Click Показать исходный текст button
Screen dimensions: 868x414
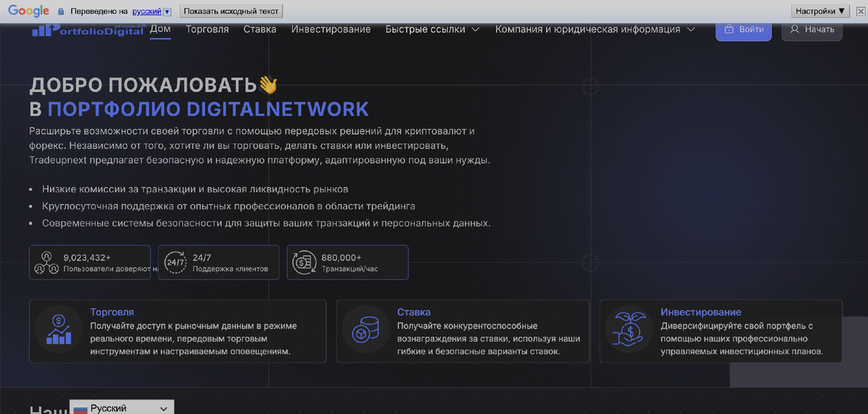pos(231,11)
